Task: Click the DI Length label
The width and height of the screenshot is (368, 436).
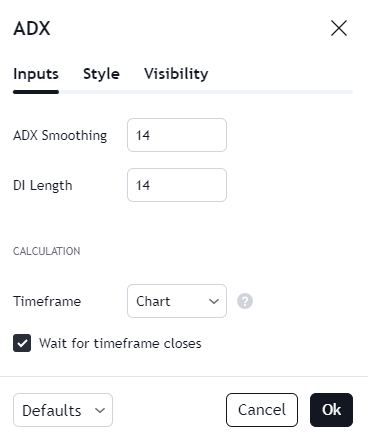Action: click(43, 185)
